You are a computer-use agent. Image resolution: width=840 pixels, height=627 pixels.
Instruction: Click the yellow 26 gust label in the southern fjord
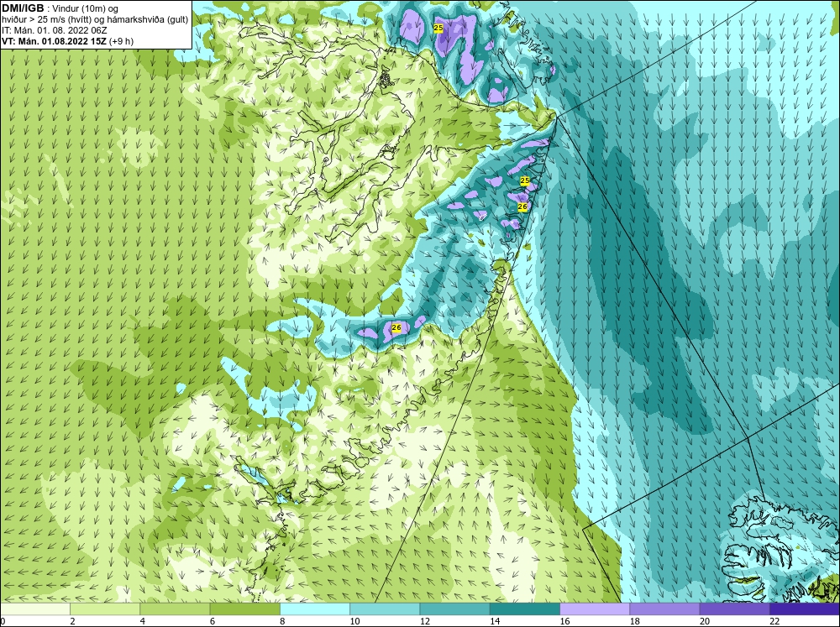(x=396, y=327)
